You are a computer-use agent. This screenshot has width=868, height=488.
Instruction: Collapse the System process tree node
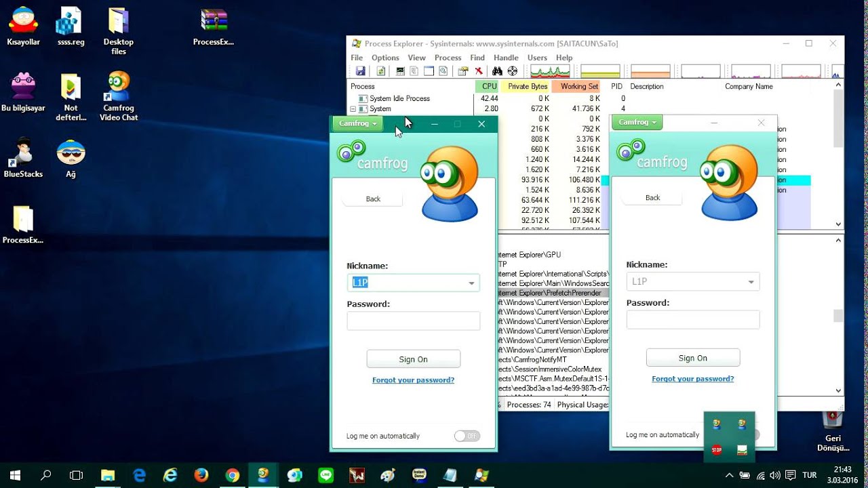pos(353,108)
